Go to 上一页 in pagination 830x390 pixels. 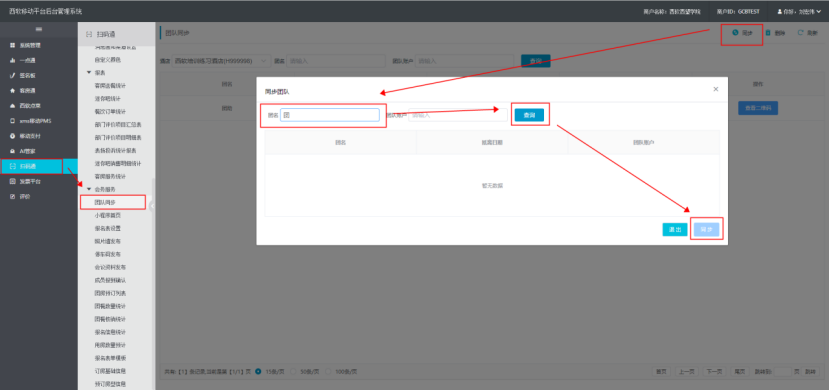[686, 371]
